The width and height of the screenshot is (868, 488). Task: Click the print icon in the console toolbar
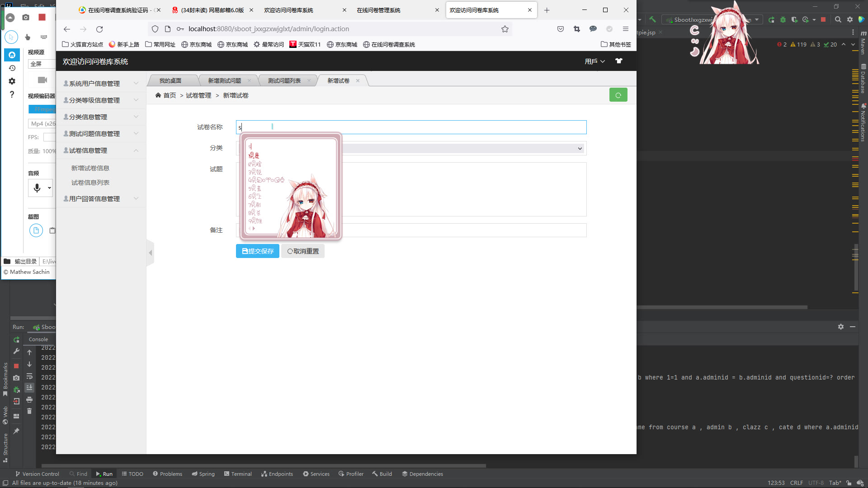(x=29, y=399)
